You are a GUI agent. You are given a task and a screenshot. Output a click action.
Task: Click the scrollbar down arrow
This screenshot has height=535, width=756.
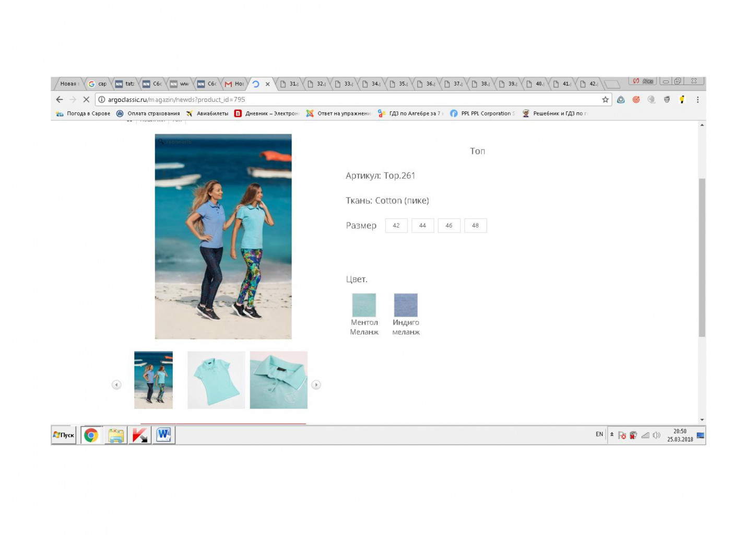(x=702, y=420)
